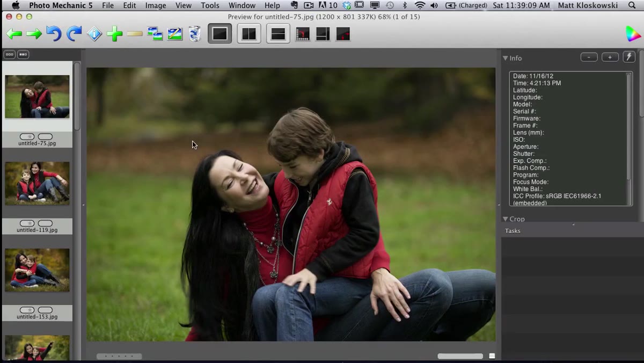The height and width of the screenshot is (363, 644).
Task: Select top-bottom split preview layout
Action: pyautogui.click(x=278, y=34)
